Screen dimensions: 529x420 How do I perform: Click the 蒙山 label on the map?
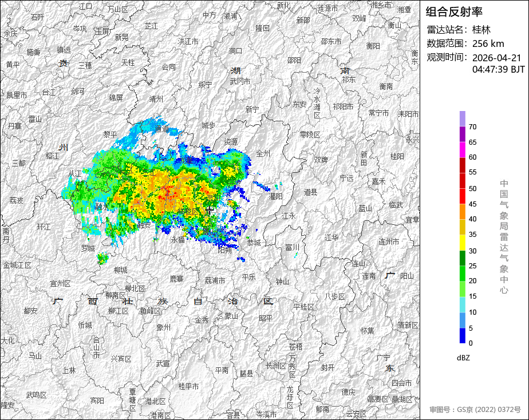point(231,316)
